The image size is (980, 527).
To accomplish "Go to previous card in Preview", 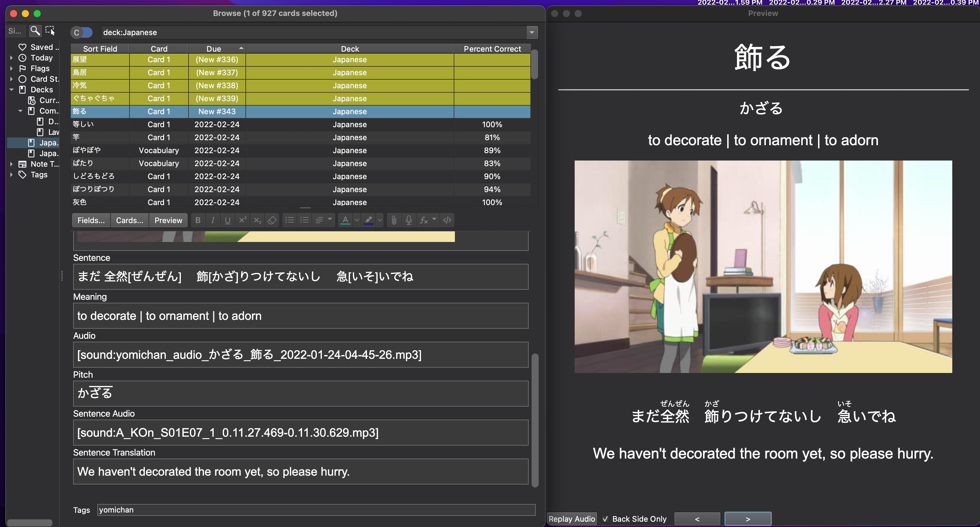I will point(697,519).
